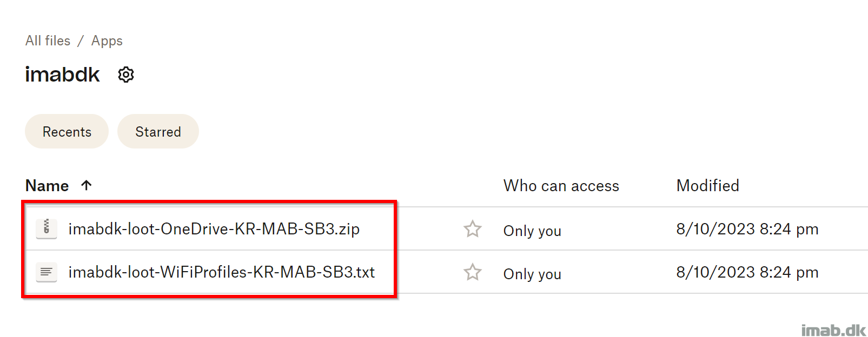Image resolution: width=868 pixels, height=337 pixels.
Task: Click Only you for the zip file
Action: pos(532,231)
